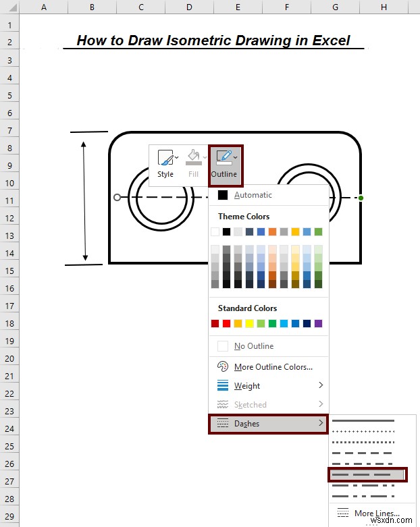The height and width of the screenshot is (527, 420).
Task: Expand the Dashes submenu arrow
Action: pyautogui.click(x=321, y=423)
